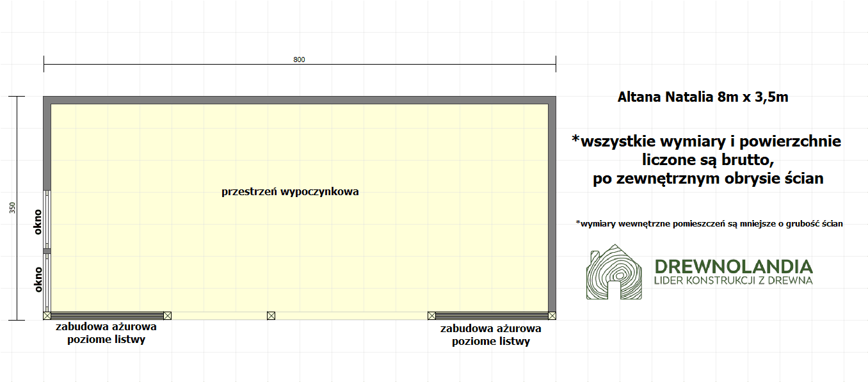Select the 800 width dimension value
The image size is (868, 382).
(299, 60)
